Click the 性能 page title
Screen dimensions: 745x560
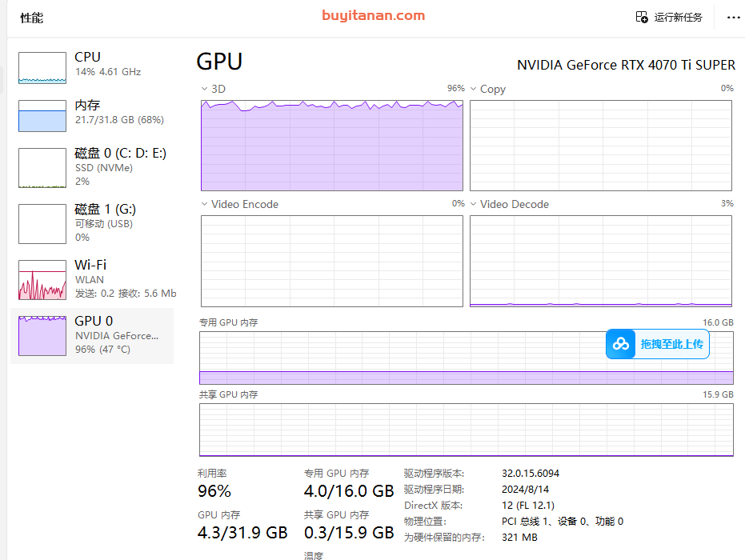click(x=31, y=18)
